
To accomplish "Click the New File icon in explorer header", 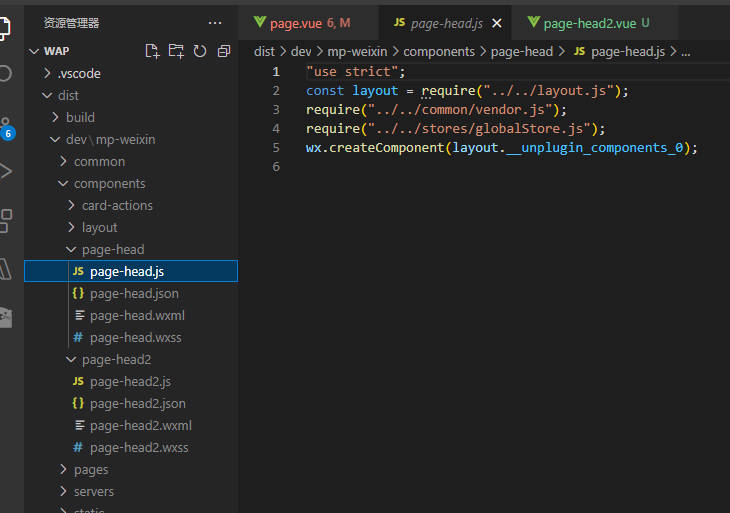I will [x=152, y=51].
